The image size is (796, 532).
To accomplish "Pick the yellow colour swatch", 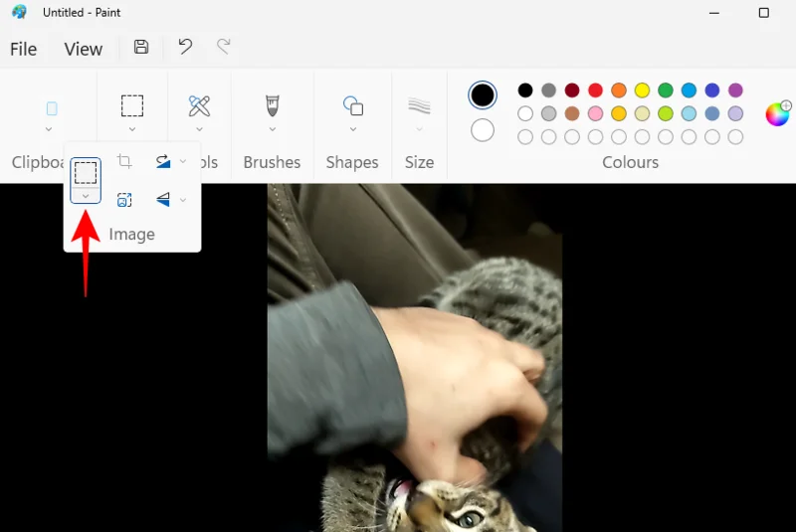I will (x=642, y=90).
